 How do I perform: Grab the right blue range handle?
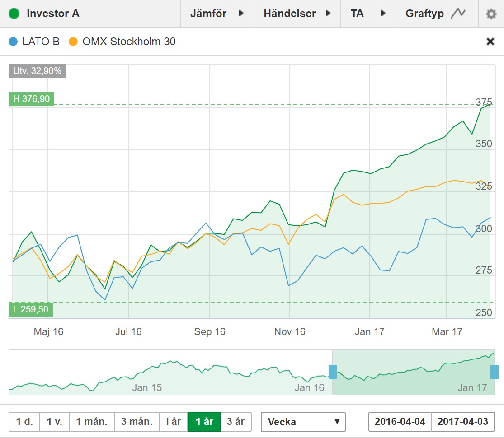495,372
